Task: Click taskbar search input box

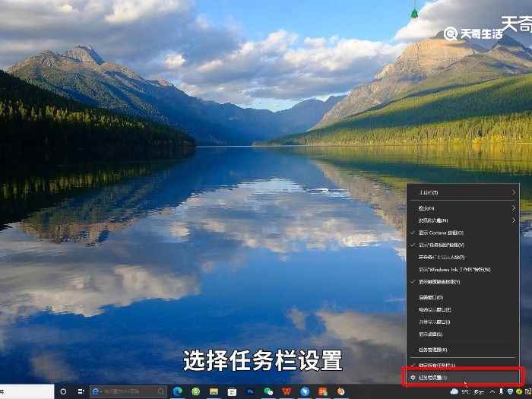Action: point(128,392)
